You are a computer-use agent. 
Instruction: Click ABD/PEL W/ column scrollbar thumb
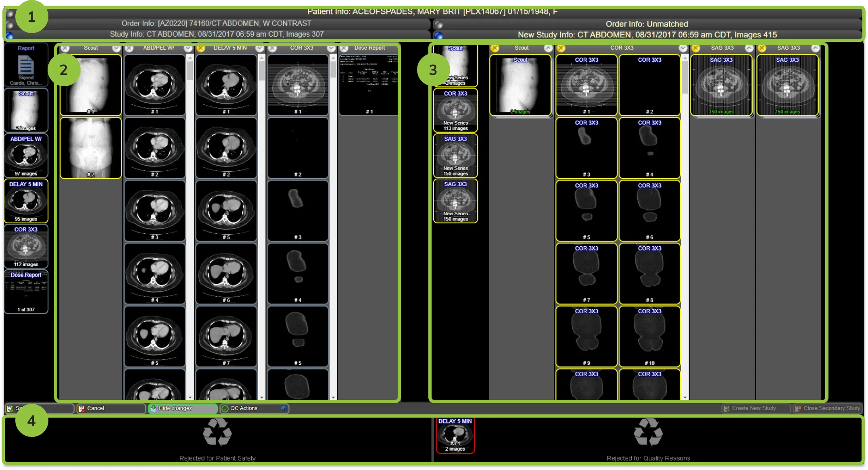[x=190, y=71]
